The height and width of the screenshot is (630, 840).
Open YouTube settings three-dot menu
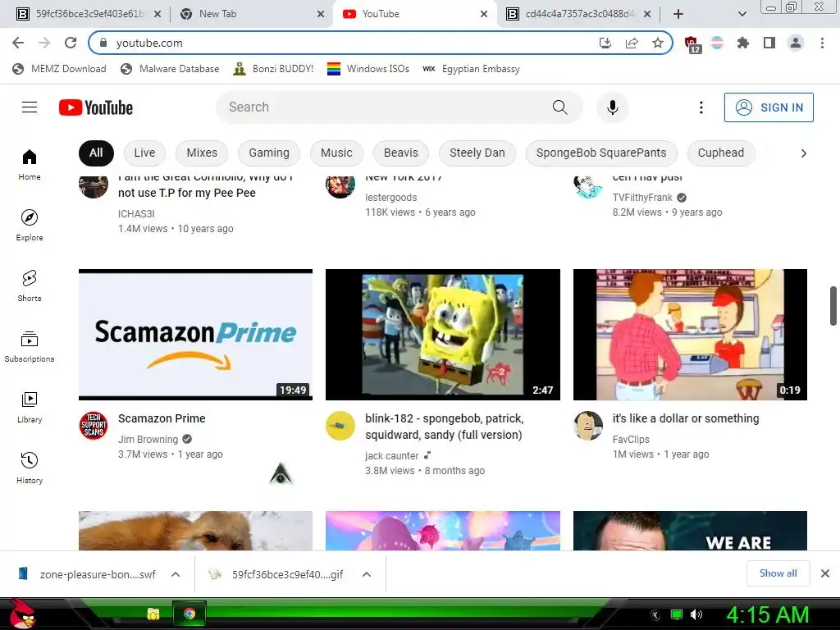pos(701,107)
